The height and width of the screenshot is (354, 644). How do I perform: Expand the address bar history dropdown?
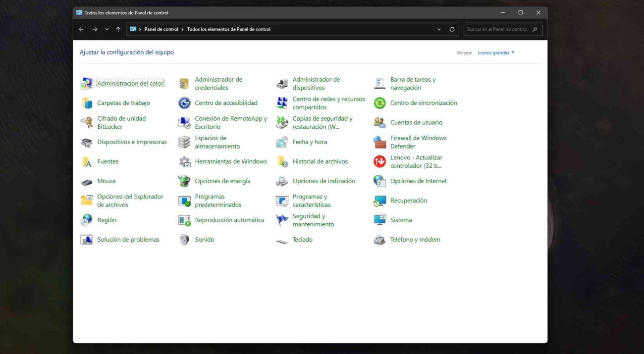pos(438,29)
